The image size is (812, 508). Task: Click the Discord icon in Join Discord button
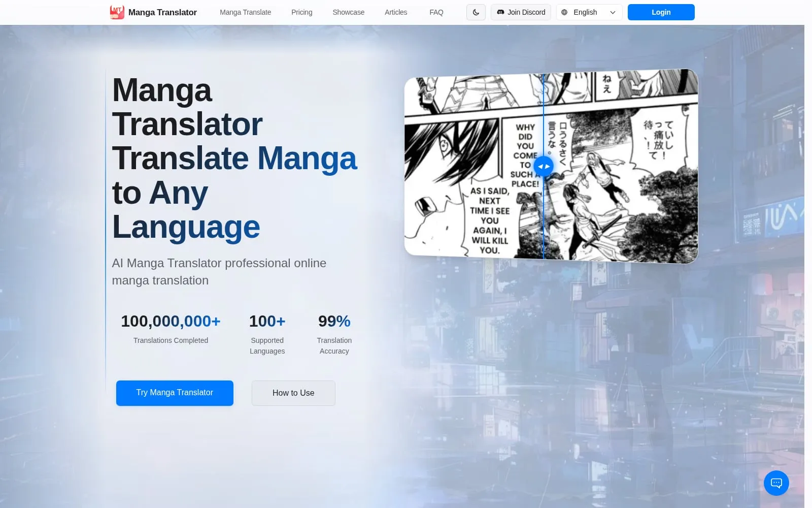click(500, 12)
